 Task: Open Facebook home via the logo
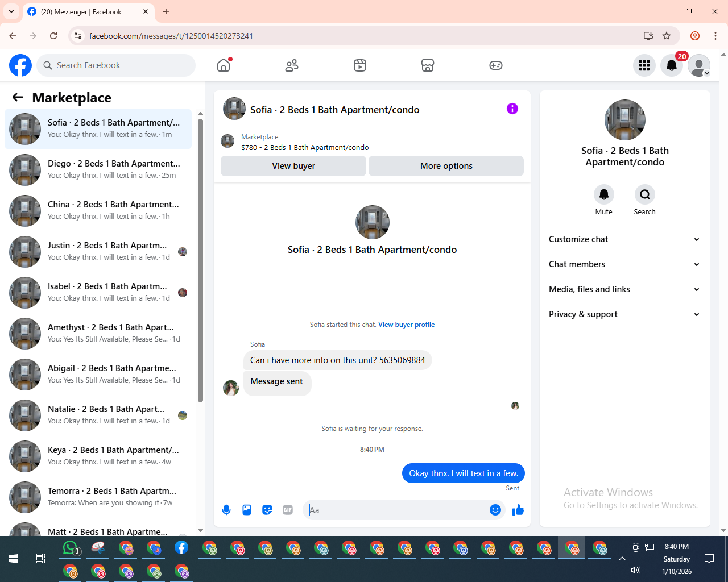coord(20,65)
